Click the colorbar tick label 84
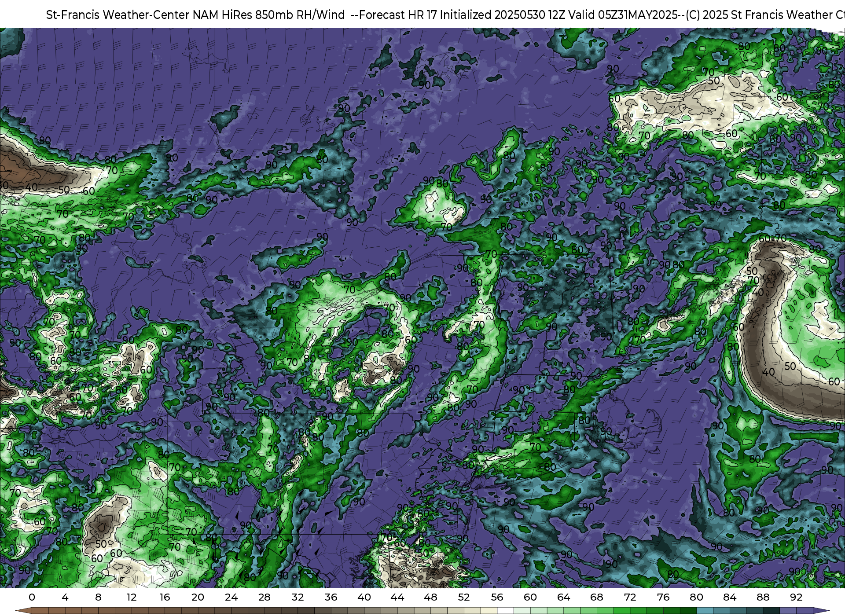The width and height of the screenshot is (845, 616). 730,597
